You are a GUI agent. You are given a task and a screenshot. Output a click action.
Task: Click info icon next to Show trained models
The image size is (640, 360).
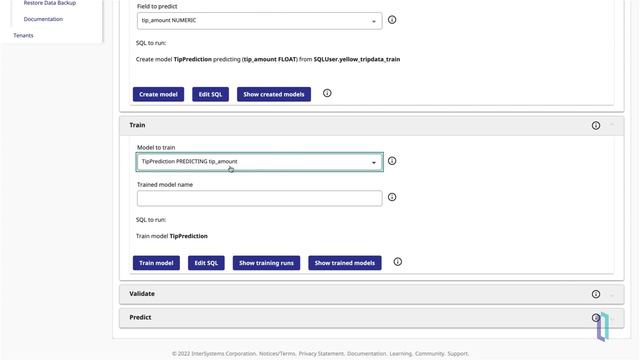pos(398,262)
